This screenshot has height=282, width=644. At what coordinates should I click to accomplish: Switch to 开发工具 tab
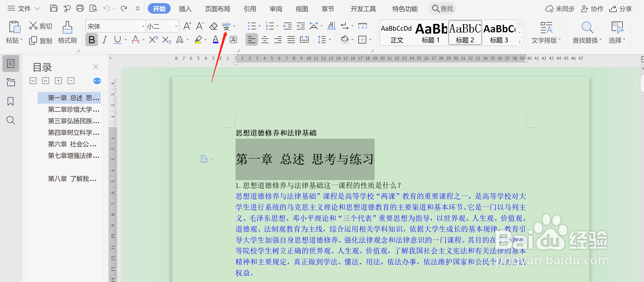pos(363,9)
